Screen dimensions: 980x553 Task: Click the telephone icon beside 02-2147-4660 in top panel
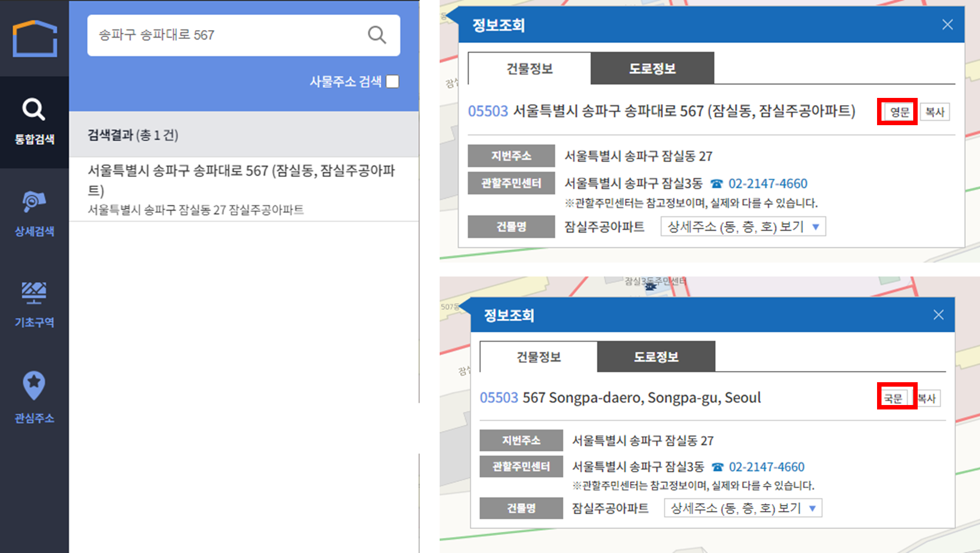pos(717,184)
